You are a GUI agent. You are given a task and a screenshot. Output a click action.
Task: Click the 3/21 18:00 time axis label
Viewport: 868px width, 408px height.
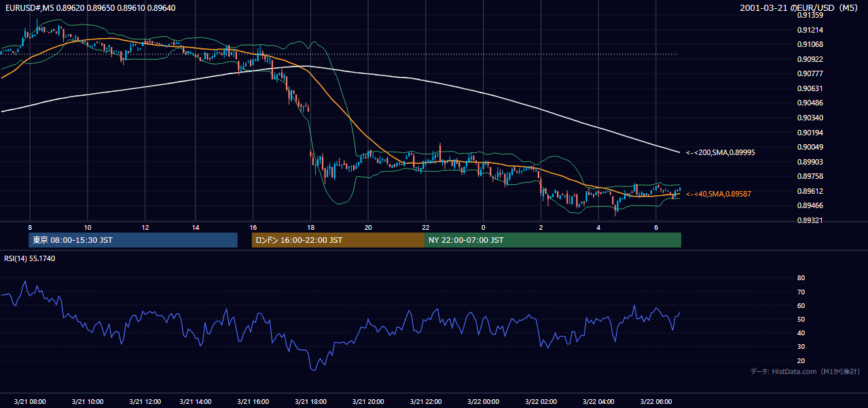coord(311,402)
